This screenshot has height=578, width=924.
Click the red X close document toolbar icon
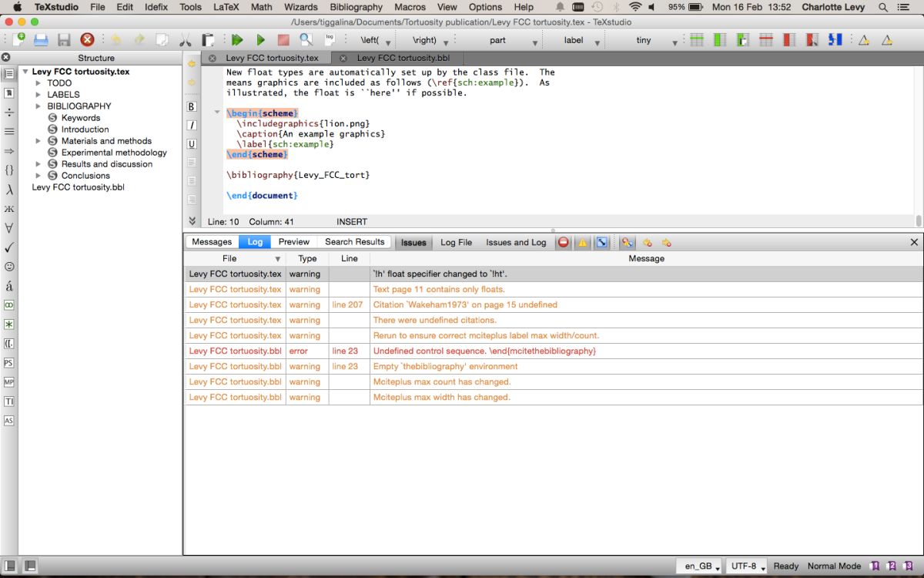88,39
